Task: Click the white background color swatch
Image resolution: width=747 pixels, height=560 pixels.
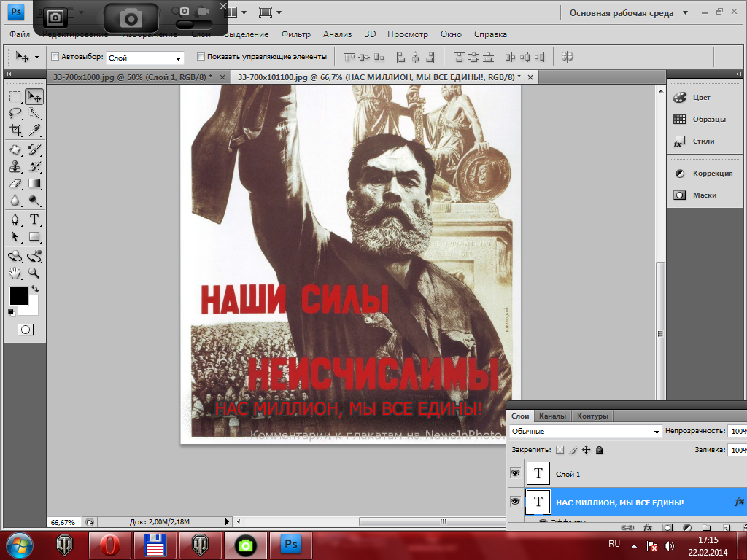Action: [32, 308]
